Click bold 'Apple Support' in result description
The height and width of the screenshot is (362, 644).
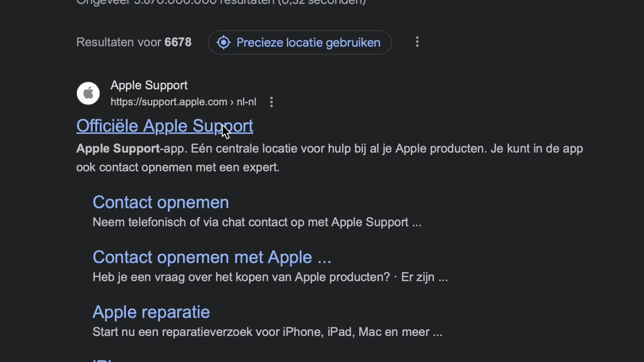(x=118, y=148)
